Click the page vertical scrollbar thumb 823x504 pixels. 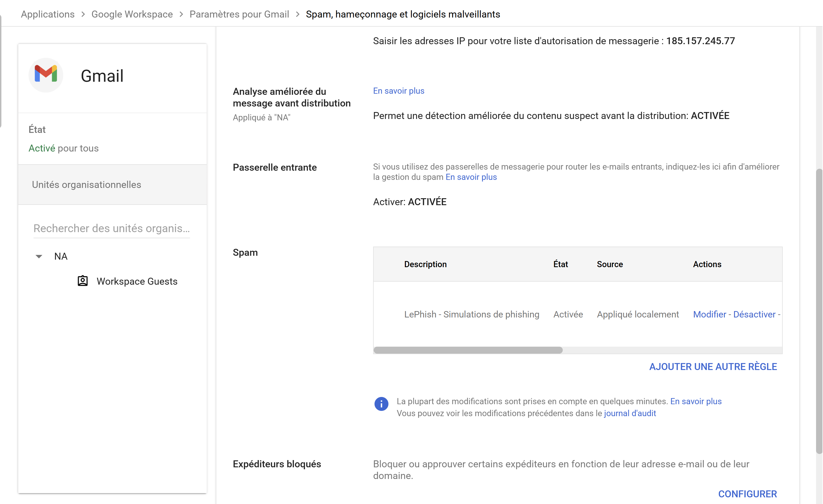coord(819,311)
